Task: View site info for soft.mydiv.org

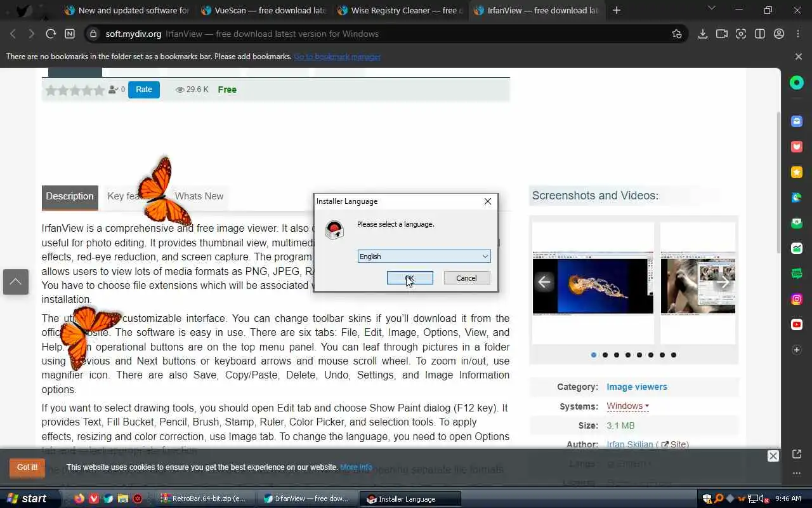Action: pos(93,34)
